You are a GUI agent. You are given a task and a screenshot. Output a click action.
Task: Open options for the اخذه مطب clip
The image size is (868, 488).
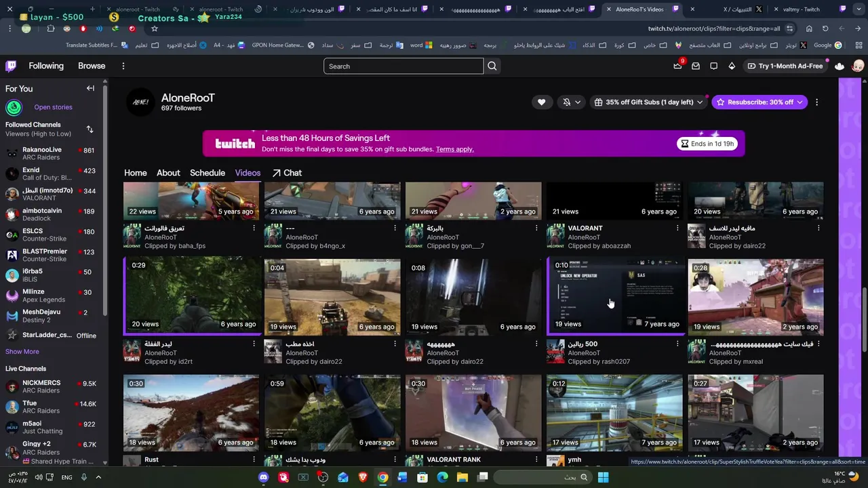coord(395,344)
